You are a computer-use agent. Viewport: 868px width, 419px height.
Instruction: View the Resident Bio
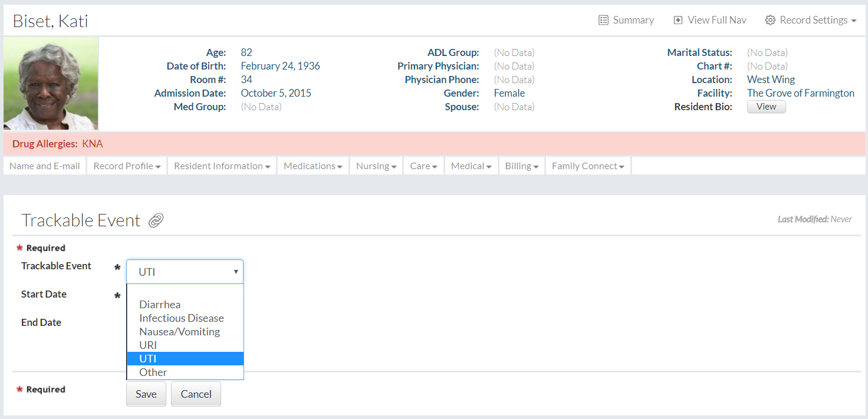click(x=766, y=107)
